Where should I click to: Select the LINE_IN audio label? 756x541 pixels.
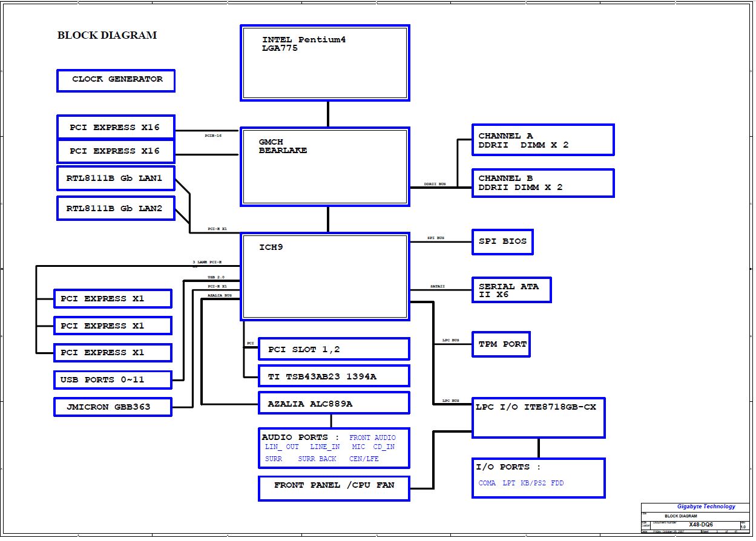(325, 447)
